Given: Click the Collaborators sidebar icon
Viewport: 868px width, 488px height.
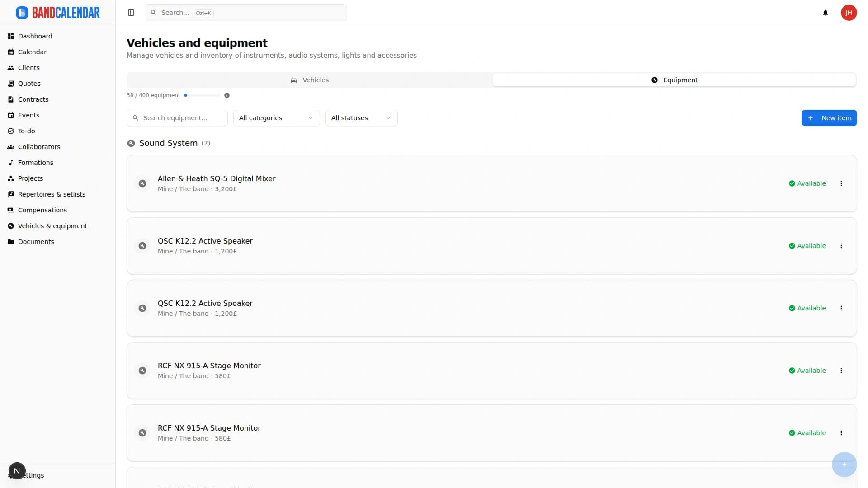Looking at the screenshot, I should 11,147.
